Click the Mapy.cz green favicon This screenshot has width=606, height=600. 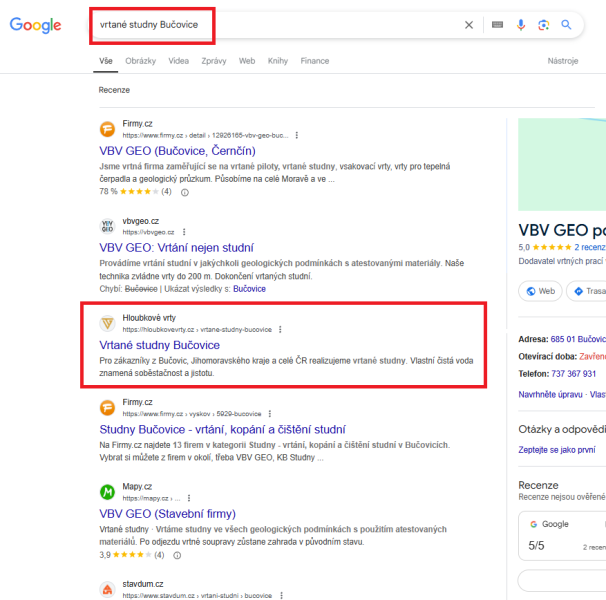click(107, 492)
